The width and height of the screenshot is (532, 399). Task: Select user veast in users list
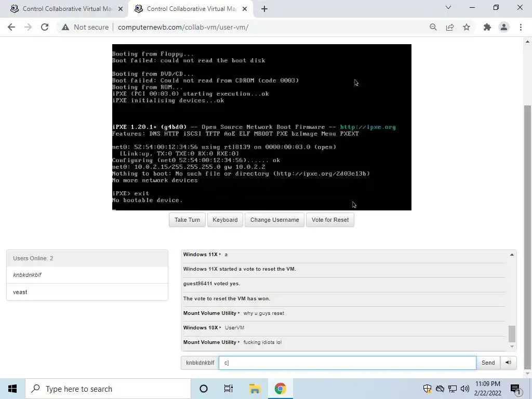click(87, 292)
